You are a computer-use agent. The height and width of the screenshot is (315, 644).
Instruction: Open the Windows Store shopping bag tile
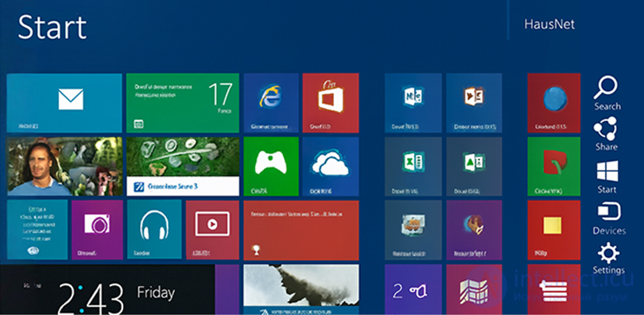(x=331, y=103)
